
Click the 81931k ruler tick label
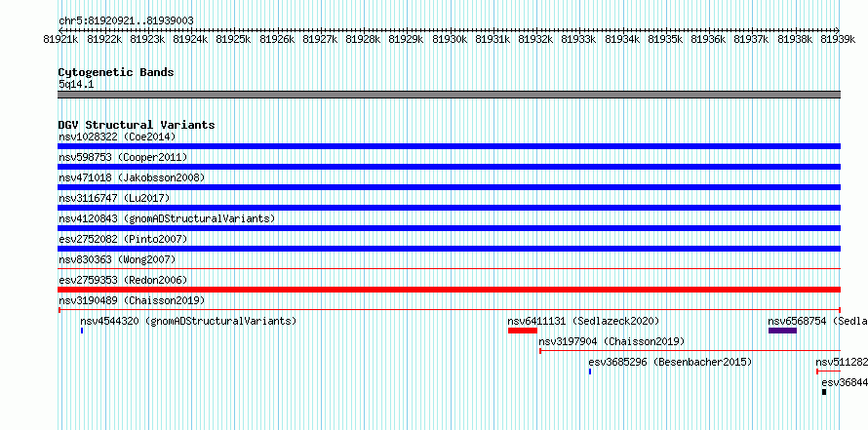tap(493, 39)
